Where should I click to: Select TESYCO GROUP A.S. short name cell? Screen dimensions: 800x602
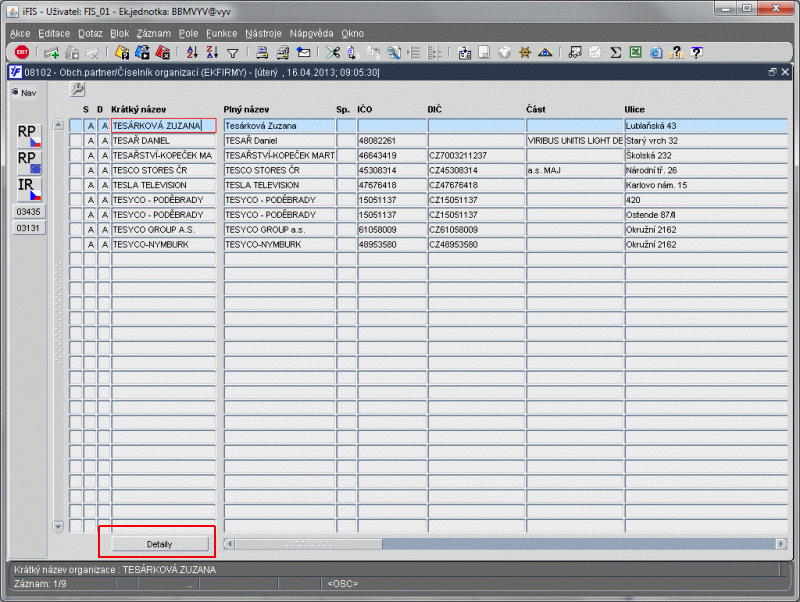[164, 230]
